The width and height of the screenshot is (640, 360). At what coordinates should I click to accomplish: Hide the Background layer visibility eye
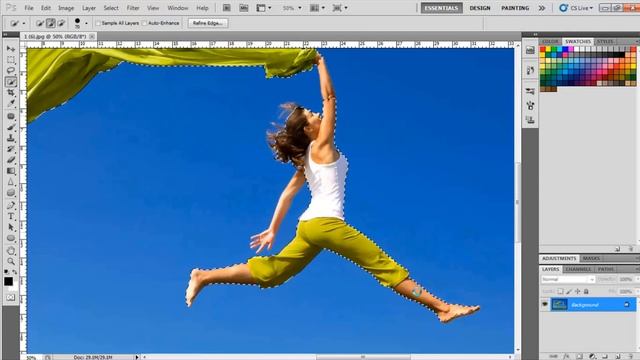[x=545, y=304]
